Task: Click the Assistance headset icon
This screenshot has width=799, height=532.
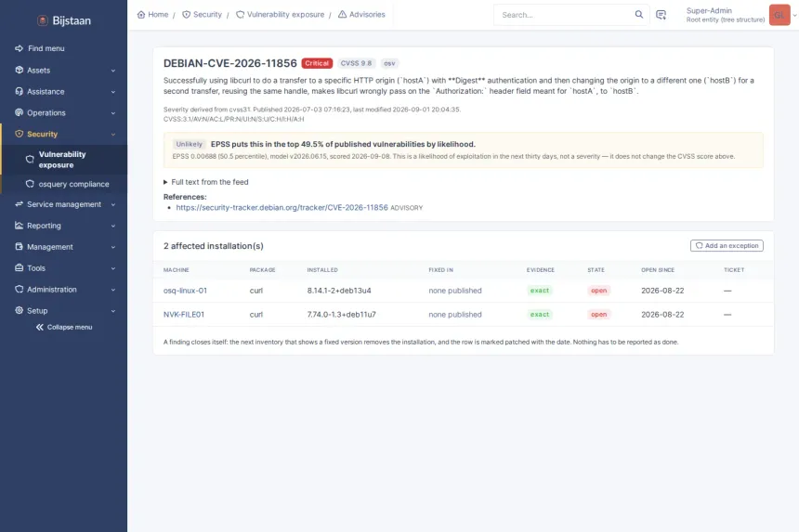Action: [x=19, y=91]
